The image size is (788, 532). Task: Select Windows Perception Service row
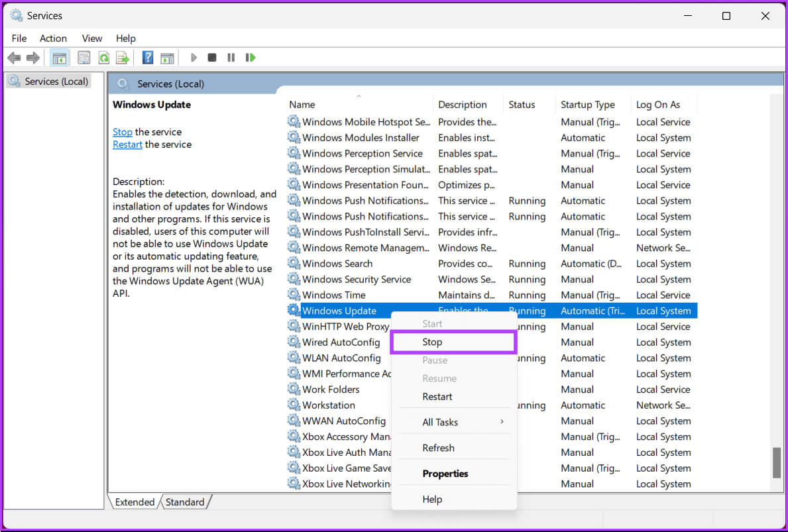click(362, 153)
